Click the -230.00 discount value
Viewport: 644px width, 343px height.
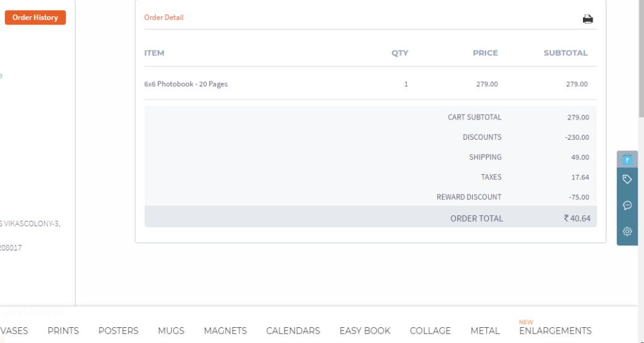[577, 137]
